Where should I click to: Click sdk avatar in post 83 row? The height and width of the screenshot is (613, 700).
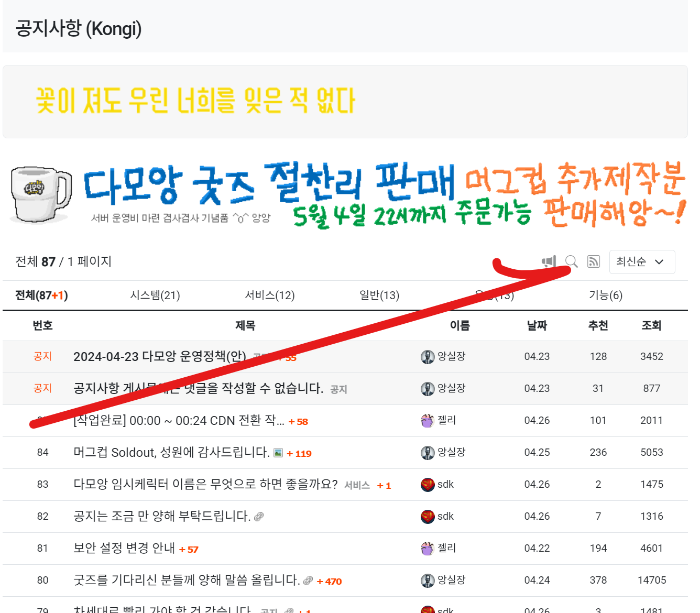tap(428, 485)
